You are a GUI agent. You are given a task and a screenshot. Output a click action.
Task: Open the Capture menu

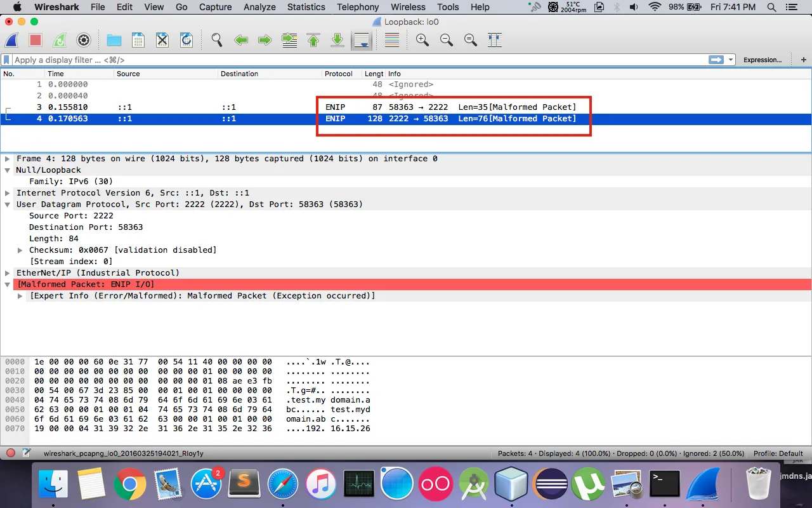pyautogui.click(x=216, y=7)
